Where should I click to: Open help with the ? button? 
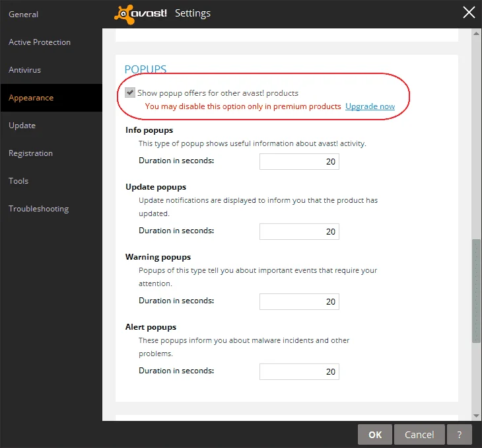tap(460, 435)
